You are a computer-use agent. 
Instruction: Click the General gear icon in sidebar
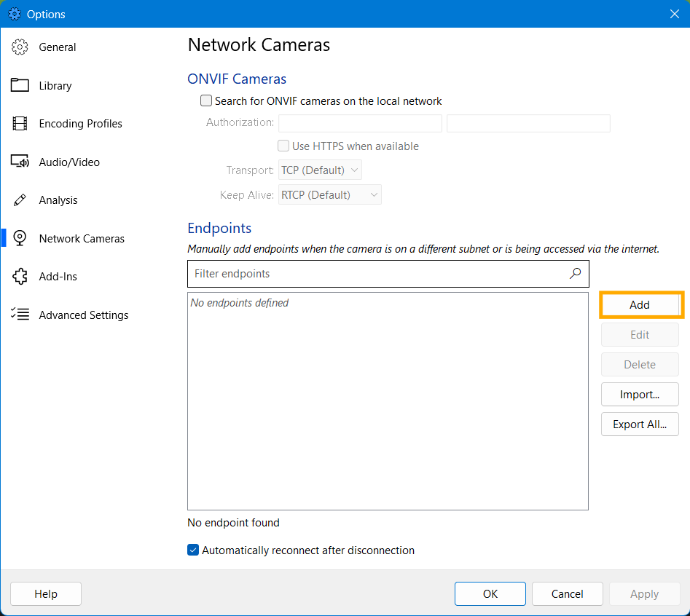pyautogui.click(x=20, y=47)
